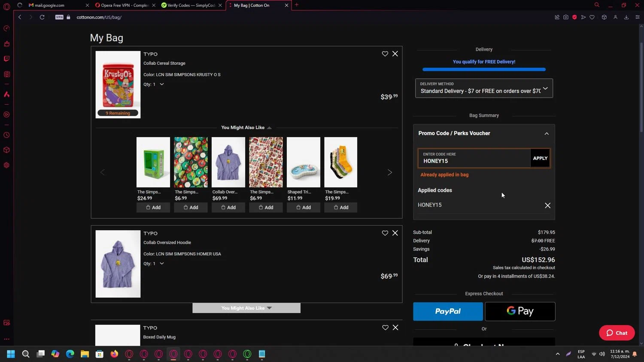This screenshot has width=644, height=362.
Task: Open Aria AI icon in sidebar
Action: [6, 94]
